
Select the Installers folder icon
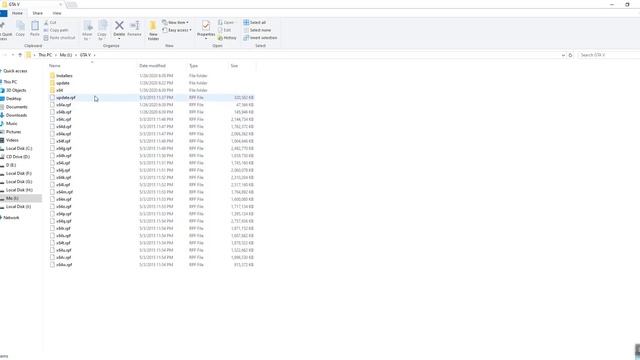point(52,76)
